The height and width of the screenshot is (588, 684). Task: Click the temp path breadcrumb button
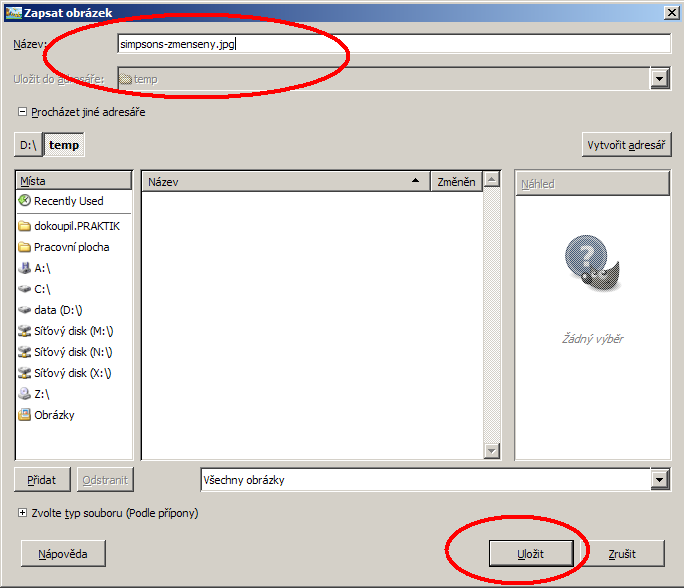coord(64,145)
